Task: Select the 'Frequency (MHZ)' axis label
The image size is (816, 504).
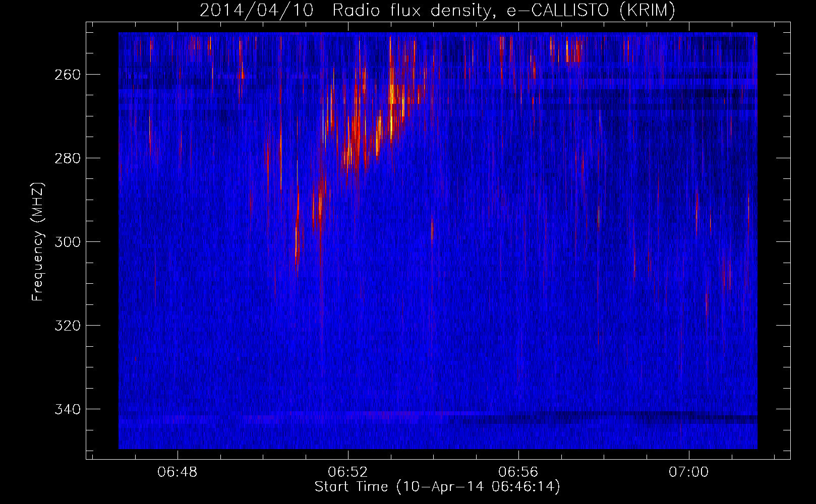Action: (x=38, y=241)
